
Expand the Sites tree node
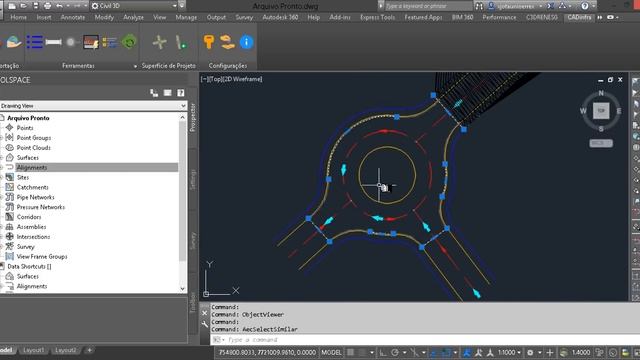tap(2, 178)
